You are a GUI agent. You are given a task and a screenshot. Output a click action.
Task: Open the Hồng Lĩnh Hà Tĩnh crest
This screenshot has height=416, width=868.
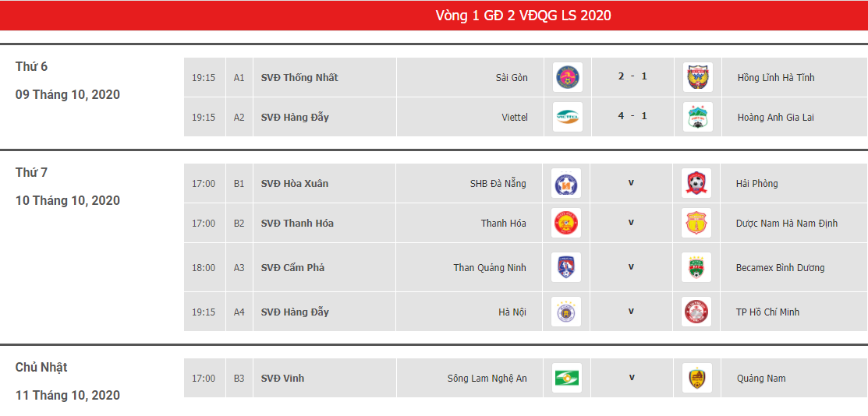pos(697,77)
